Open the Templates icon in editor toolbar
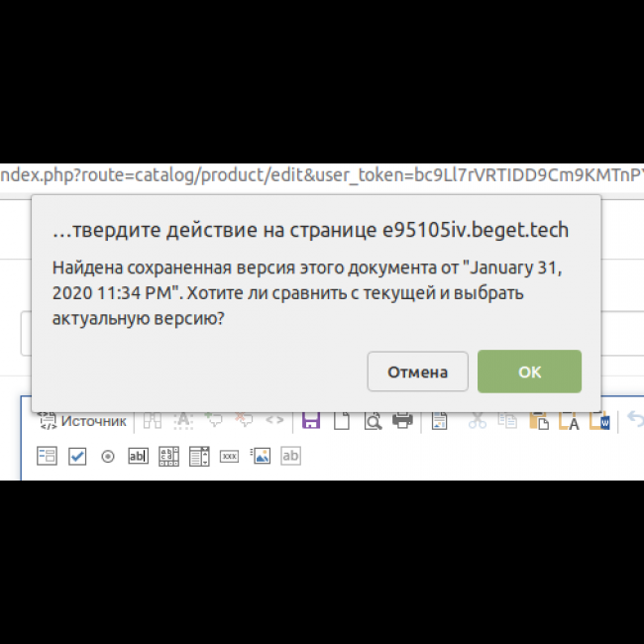 (440, 421)
